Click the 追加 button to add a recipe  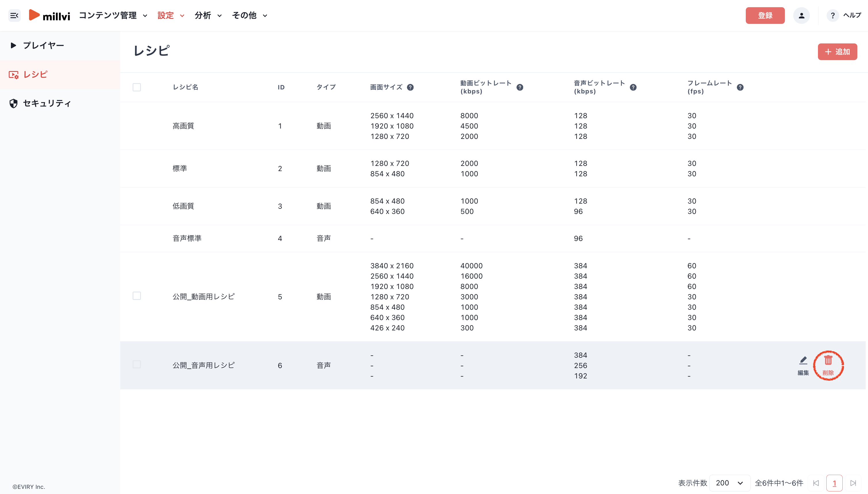tap(837, 51)
